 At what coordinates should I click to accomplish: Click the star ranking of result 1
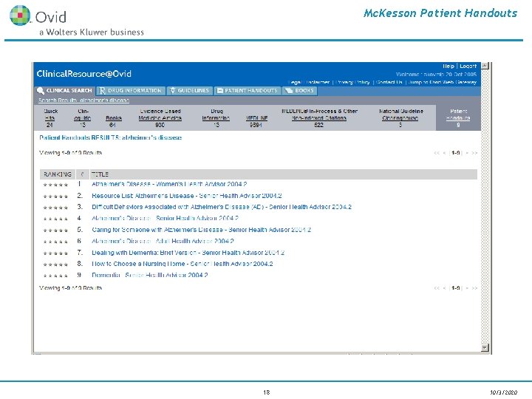[55, 185]
